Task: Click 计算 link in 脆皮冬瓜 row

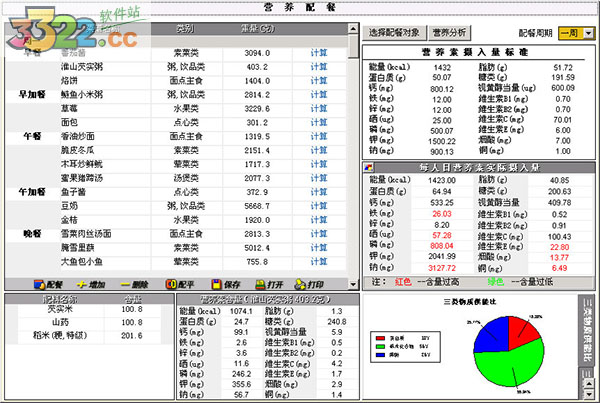Action: [x=319, y=150]
